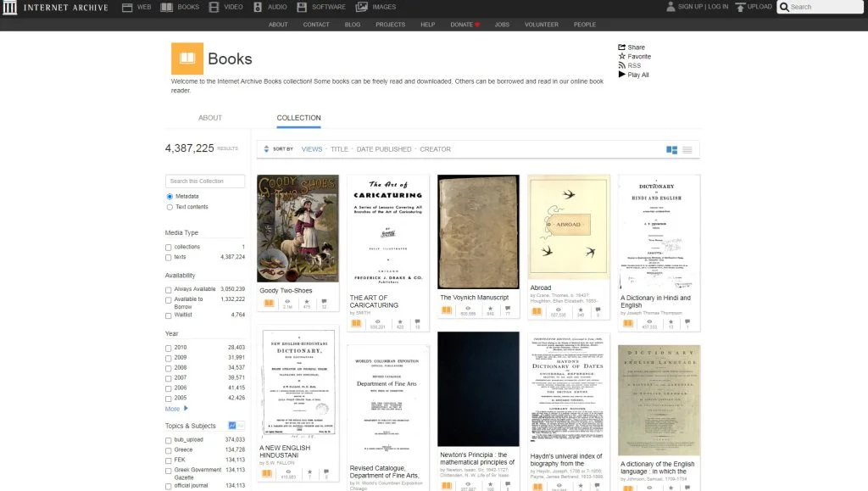Click the Search this Collection field
868x491 pixels.
(x=205, y=181)
